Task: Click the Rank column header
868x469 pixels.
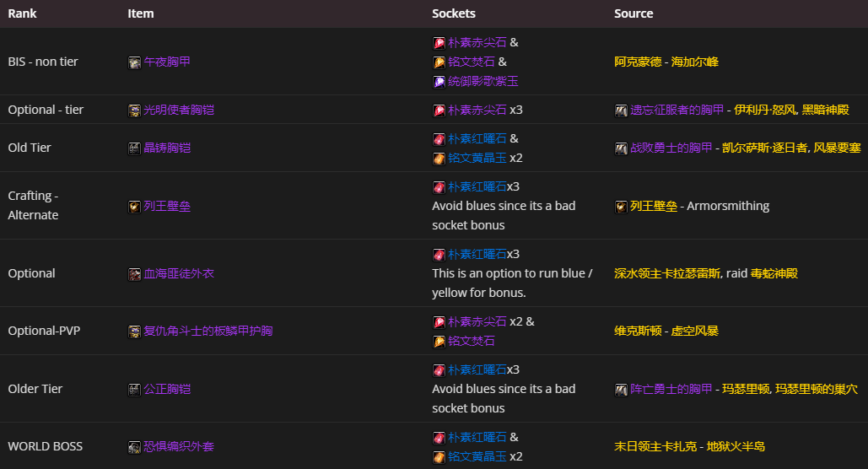Action: point(22,13)
